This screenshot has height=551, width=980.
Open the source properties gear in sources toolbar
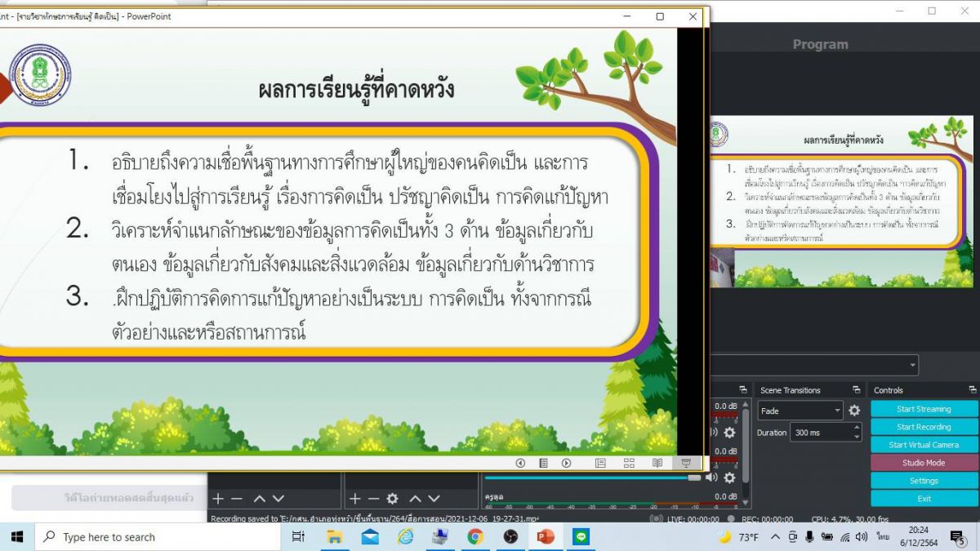(x=392, y=498)
